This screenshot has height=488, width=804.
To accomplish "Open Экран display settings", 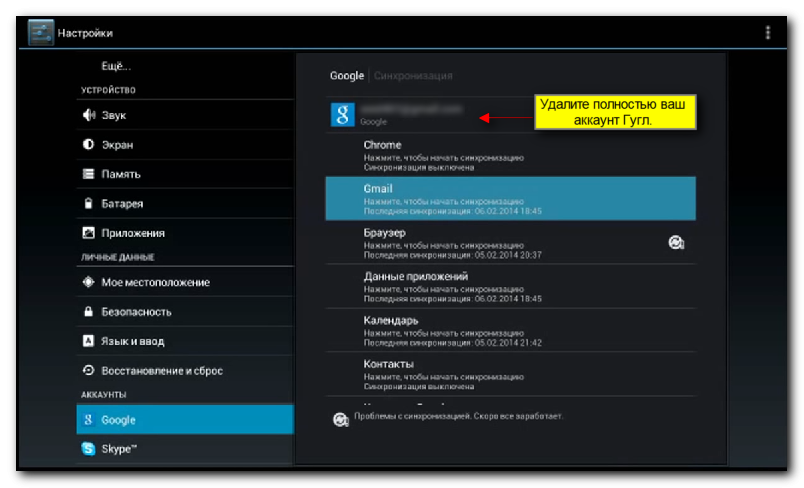I will tap(185, 145).
